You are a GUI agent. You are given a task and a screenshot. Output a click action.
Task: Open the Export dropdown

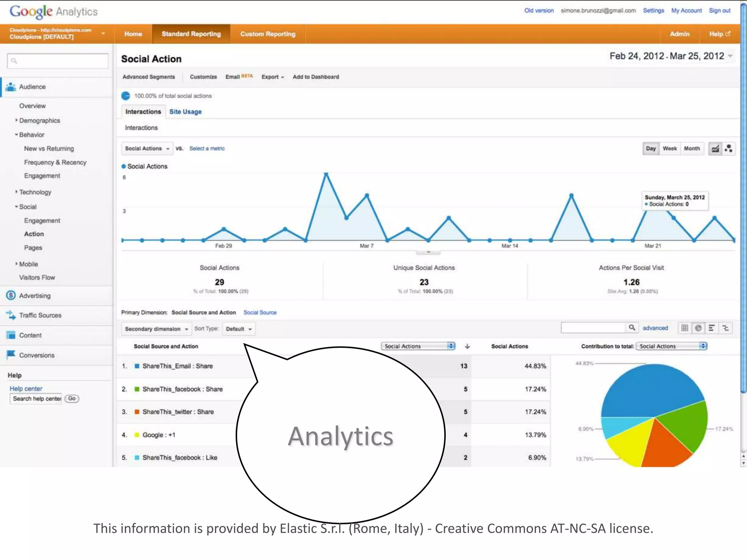coord(272,77)
